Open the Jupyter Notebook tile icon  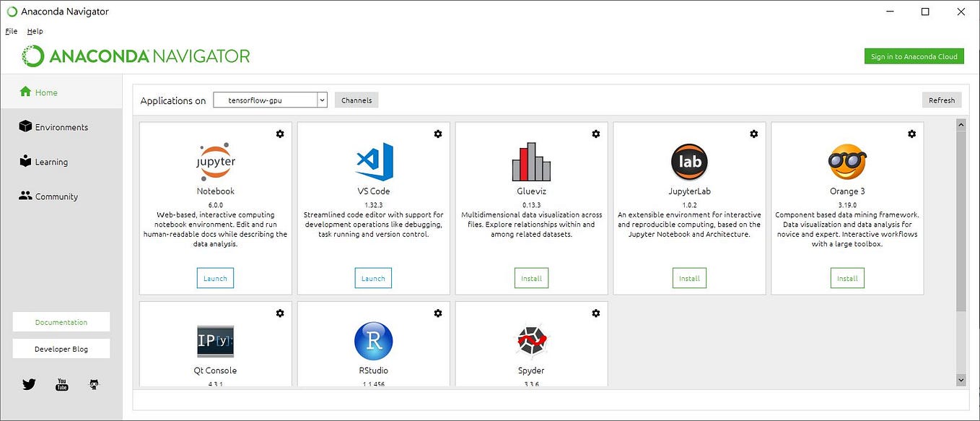point(215,160)
